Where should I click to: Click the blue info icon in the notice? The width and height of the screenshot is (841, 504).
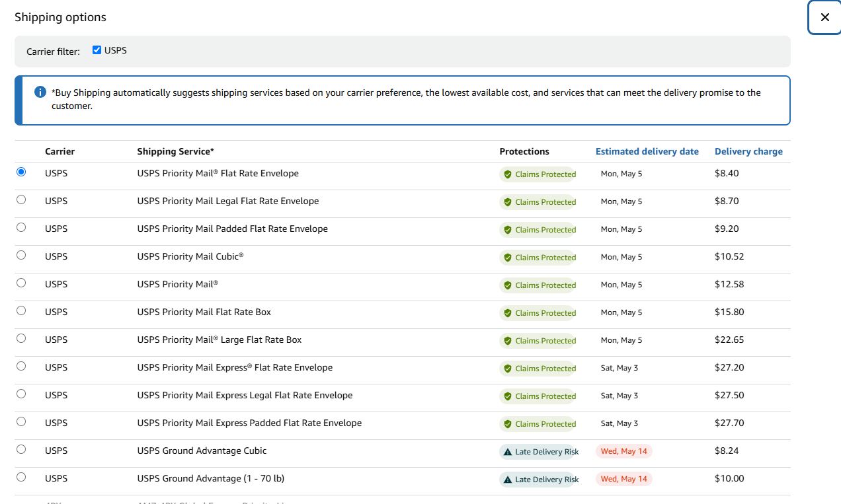coord(40,92)
